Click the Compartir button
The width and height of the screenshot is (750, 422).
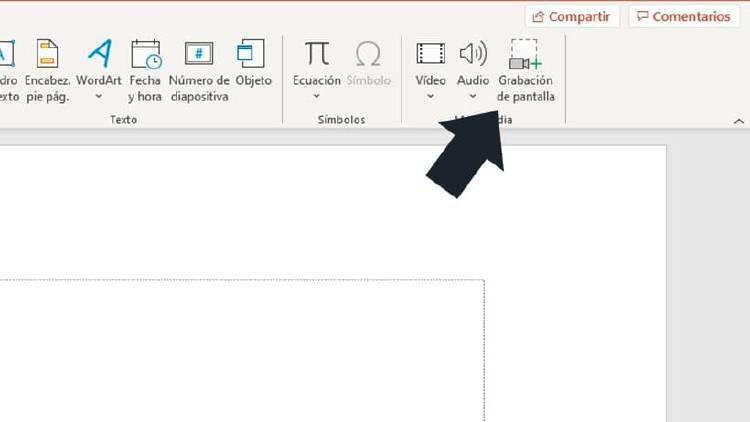(572, 17)
